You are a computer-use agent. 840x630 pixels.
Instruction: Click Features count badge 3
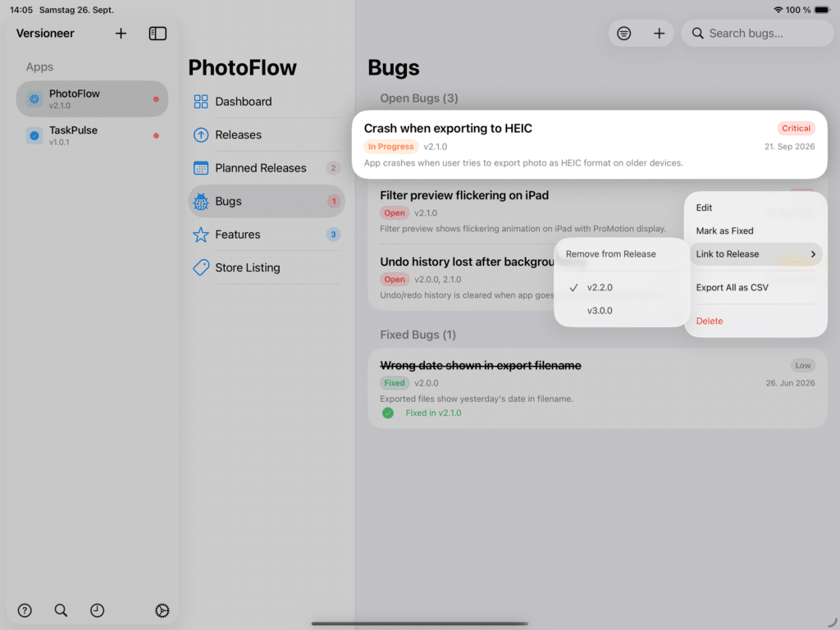pyautogui.click(x=333, y=235)
